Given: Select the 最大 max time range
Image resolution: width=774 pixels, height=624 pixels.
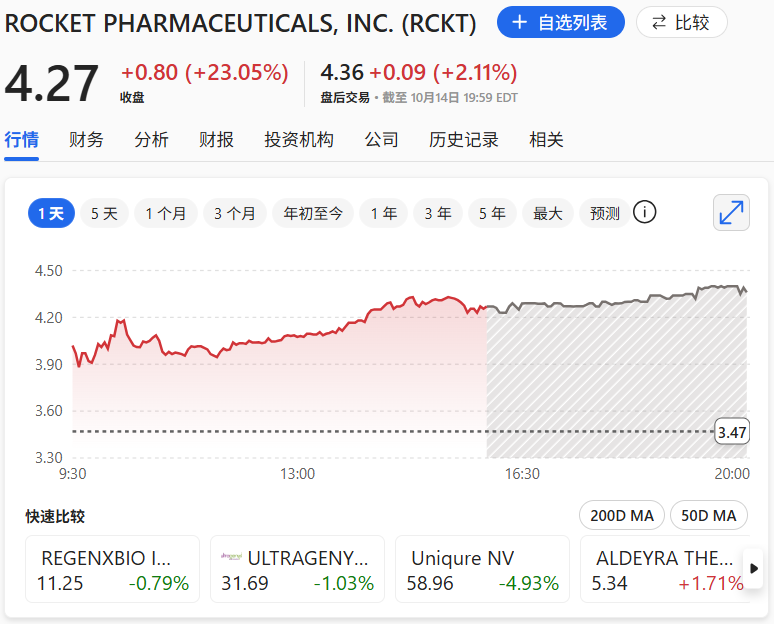Looking at the screenshot, I should [547, 213].
